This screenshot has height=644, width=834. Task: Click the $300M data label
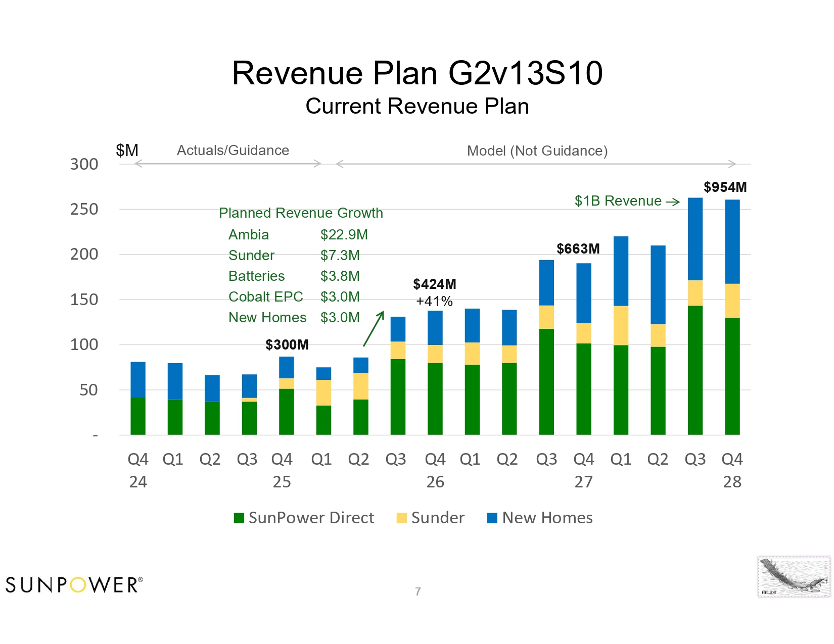287,344
